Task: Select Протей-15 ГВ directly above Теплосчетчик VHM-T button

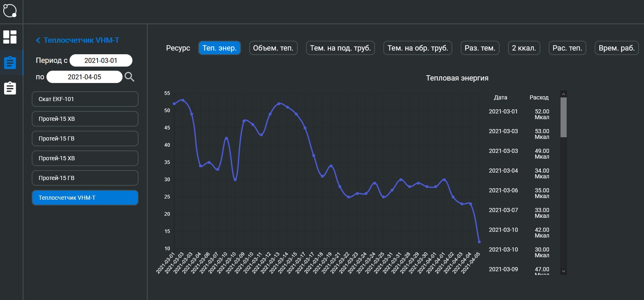Action: click(x=85, y=178)
